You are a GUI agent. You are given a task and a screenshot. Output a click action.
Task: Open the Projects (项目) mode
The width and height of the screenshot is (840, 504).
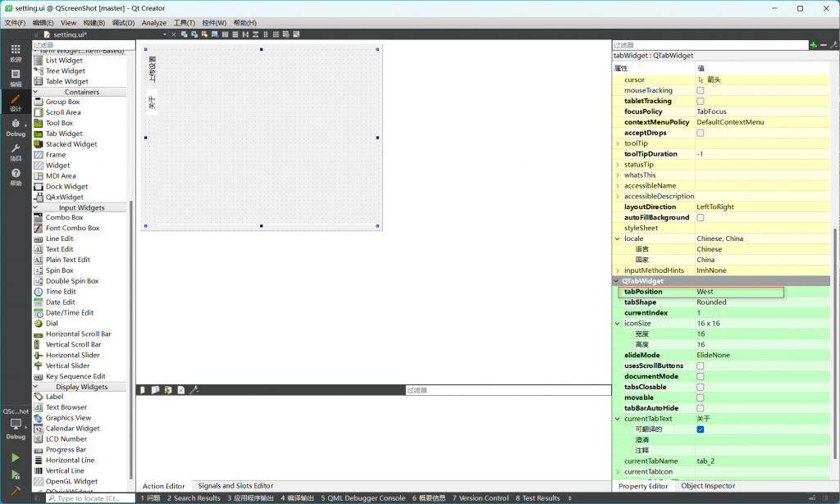(x=16, y=152)
